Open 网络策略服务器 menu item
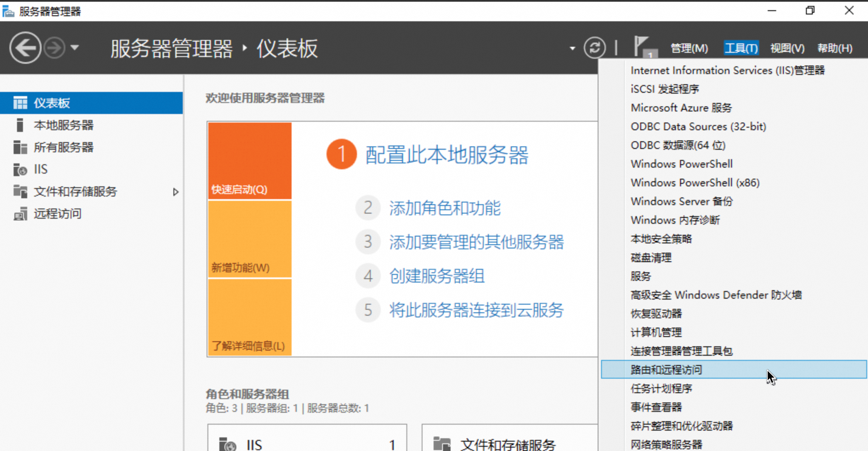868x451 pixels. coord(734,444)
